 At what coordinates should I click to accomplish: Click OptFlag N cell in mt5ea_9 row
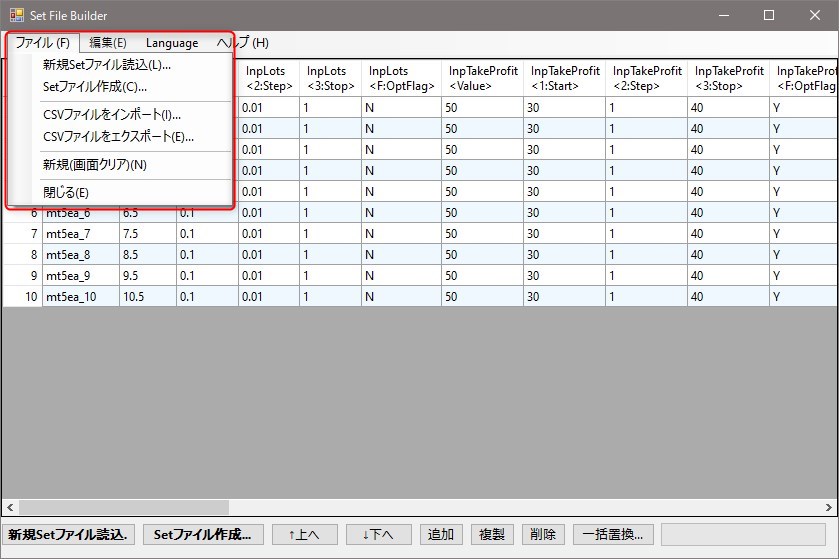[x=401, y=275]
